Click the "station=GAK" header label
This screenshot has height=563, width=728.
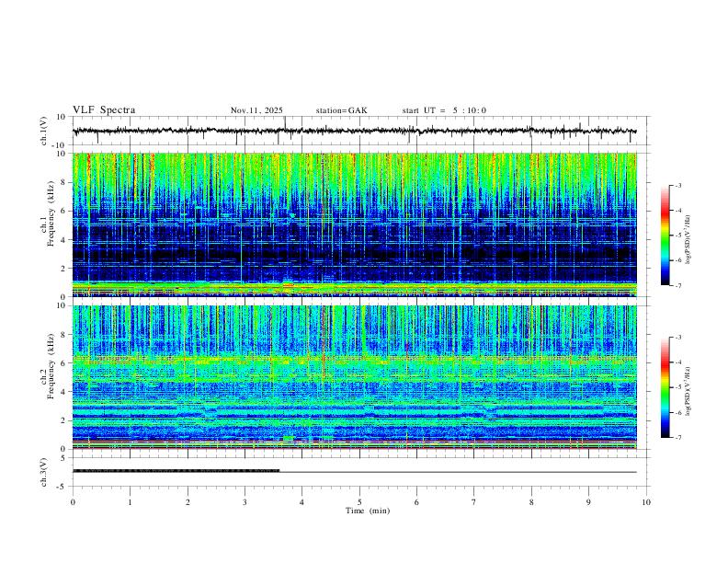(341, 110)
